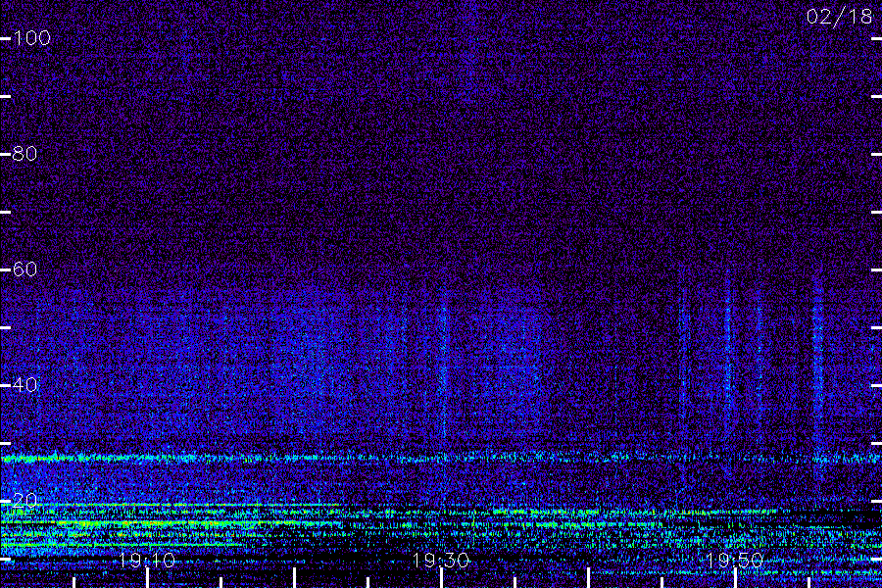Screen dimensions: 882x588
Task: Click the 20 frequency axis label
Action: [x=24, y=500]
